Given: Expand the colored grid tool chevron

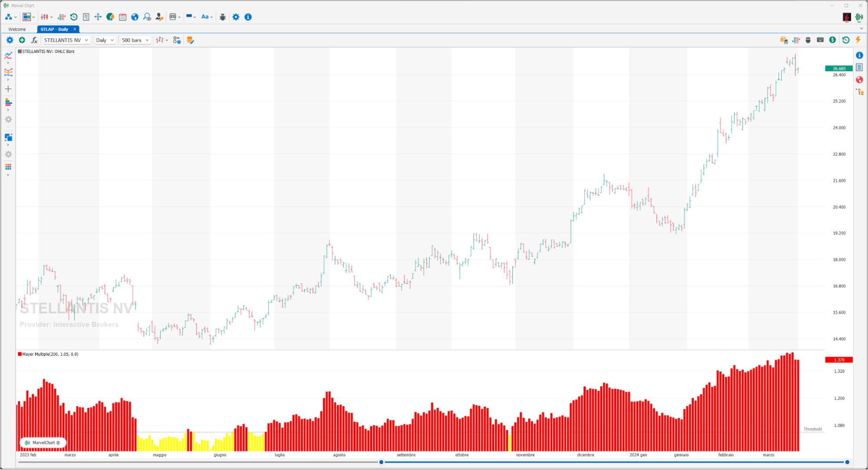Looking at the screenshot, I should click(x=8, y=175).
